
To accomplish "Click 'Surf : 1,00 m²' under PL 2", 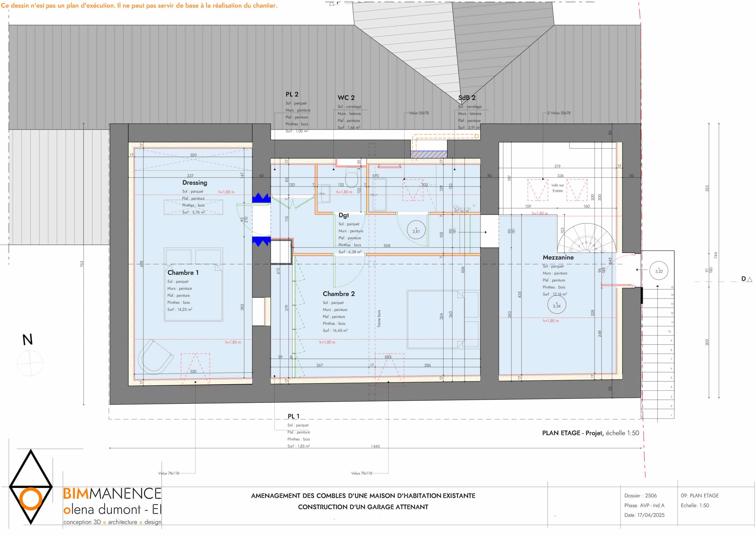I will pyautogui.click(x=297, y=131).
